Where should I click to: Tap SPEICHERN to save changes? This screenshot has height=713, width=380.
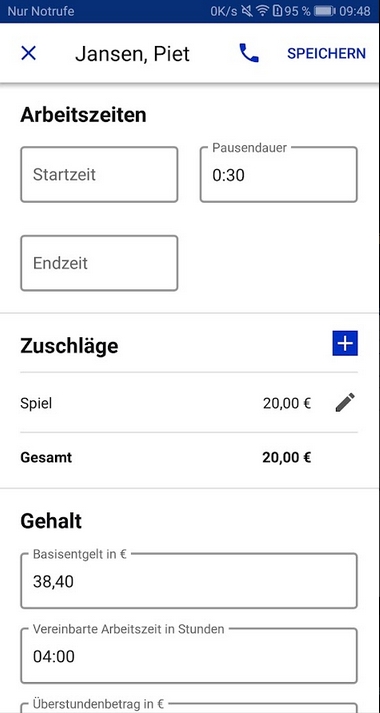click(x=326, y=53)
